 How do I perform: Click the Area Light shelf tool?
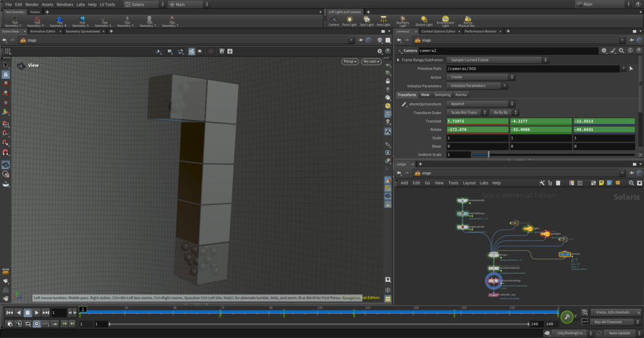pyautogui.click(x=383, y=21)
